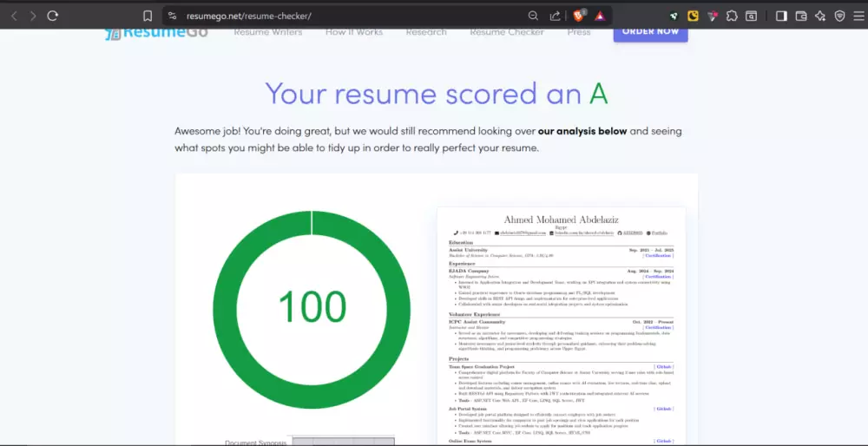
Task: Click the name 'Ahmed Mohamed Abdelaziz' in resume
Action: click(x=562, y=220)
